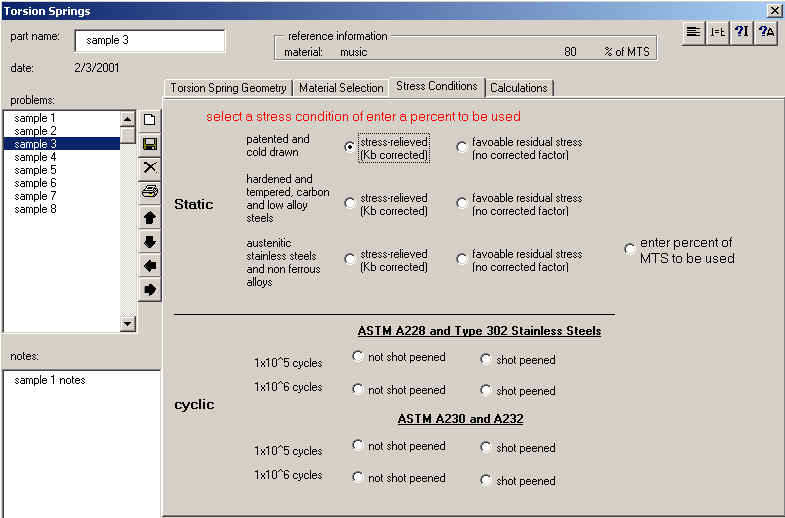
Task: Delete the problem using the X icon
Action: [150, 168]
